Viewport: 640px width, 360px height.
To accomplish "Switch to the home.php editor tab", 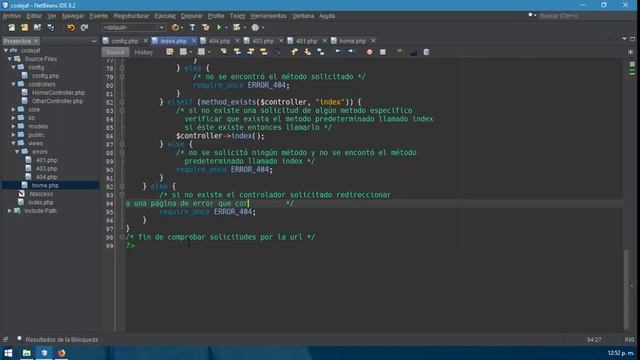I will point(352,41).
